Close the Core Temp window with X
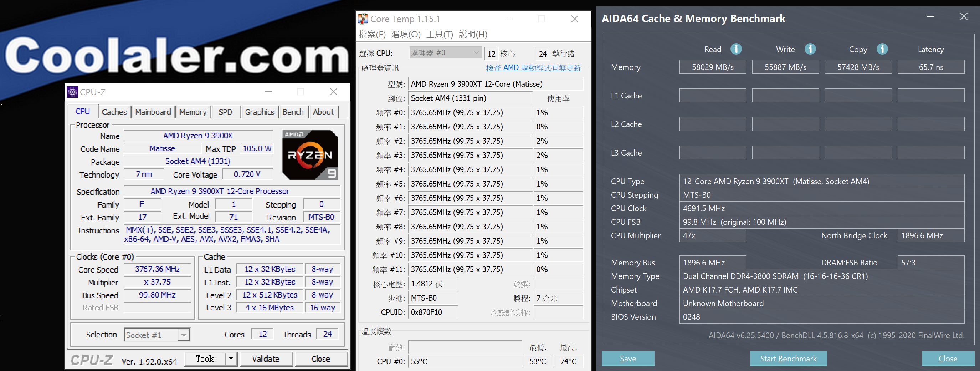 (574, 19)
